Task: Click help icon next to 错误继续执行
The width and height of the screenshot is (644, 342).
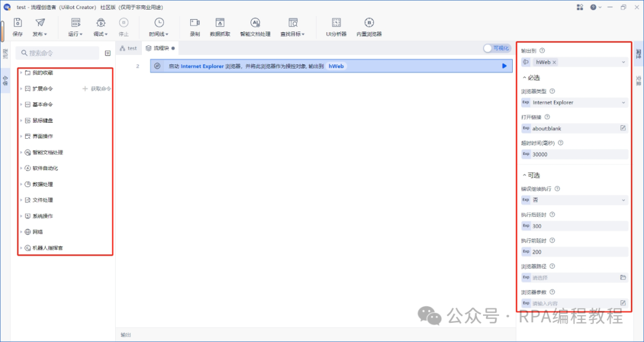Action: (558, 189)
